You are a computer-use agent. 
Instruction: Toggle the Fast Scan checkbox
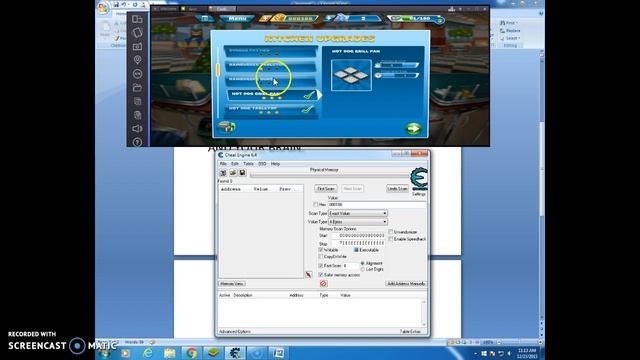321,266
